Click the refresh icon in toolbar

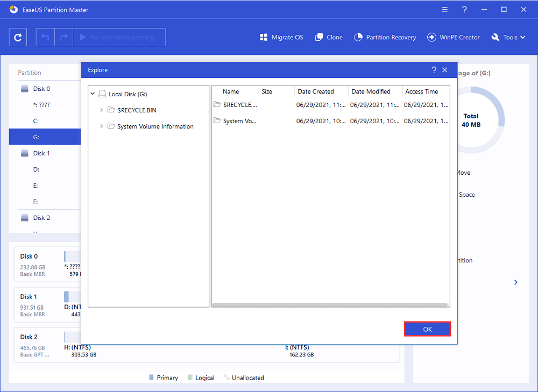pyautogui.click(x=18, y=38)
